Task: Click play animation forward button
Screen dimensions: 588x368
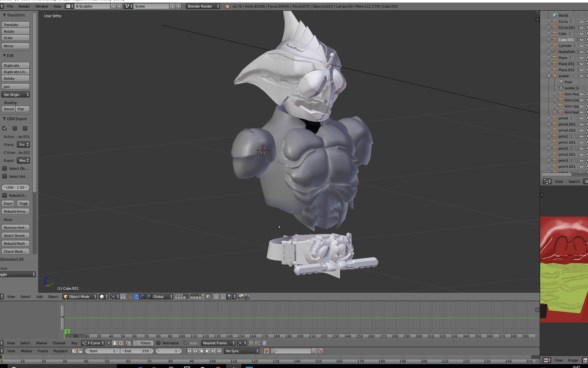Action: pyautogui.click(x=207, y=351)
